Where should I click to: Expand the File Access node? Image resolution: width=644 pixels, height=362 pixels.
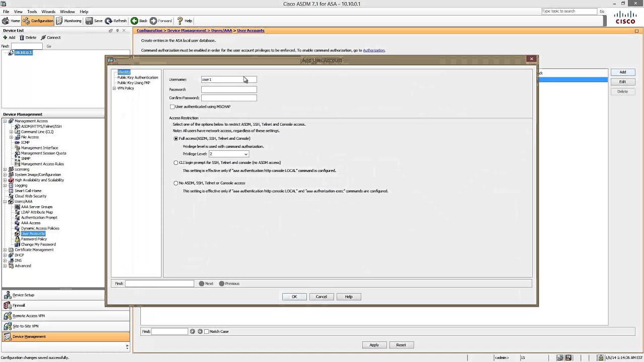pos(11,137)
